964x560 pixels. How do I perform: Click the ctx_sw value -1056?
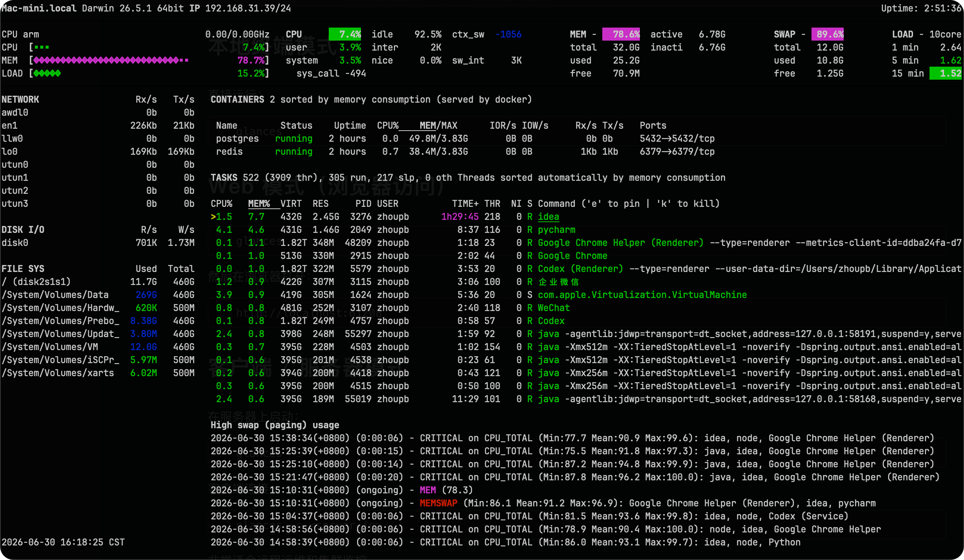[508, 34]
